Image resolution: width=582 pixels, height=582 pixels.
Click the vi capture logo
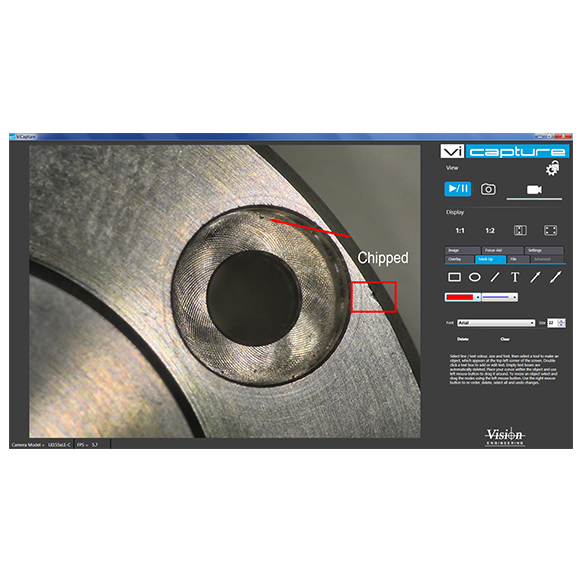tap(504, 151)
